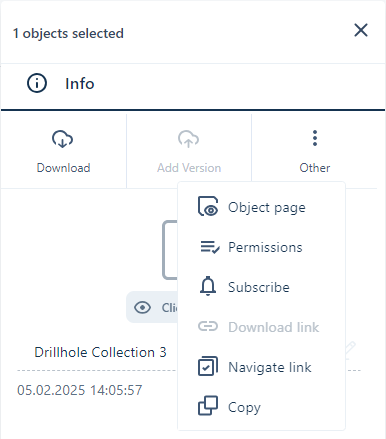Click the Permissions checklist icon
This screenshot has width=386, height=439.
(210, 247)
